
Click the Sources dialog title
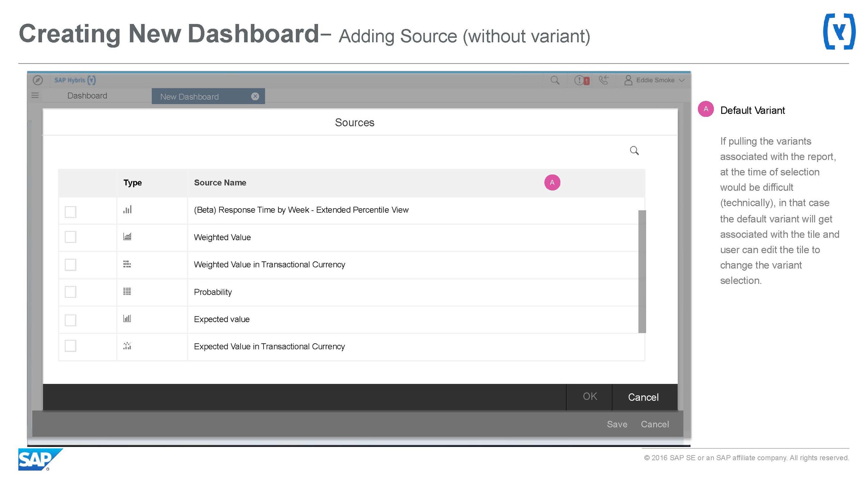(x=354, y=123)
